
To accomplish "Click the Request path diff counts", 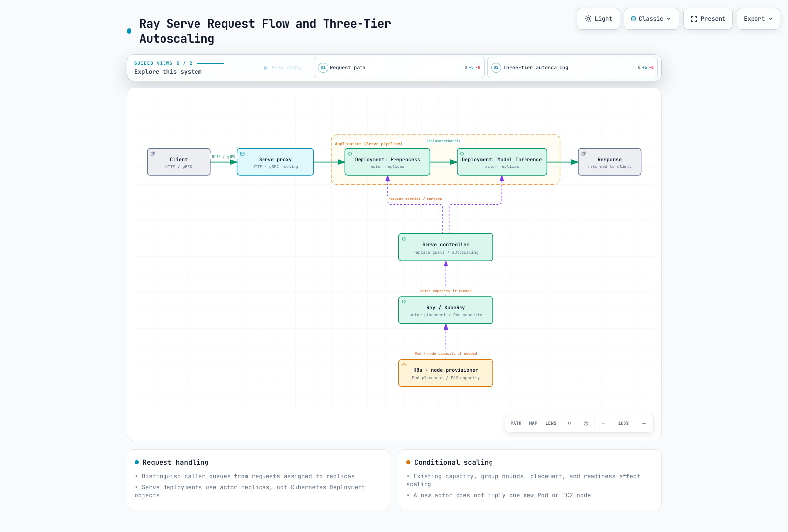I will pos(471,67).
